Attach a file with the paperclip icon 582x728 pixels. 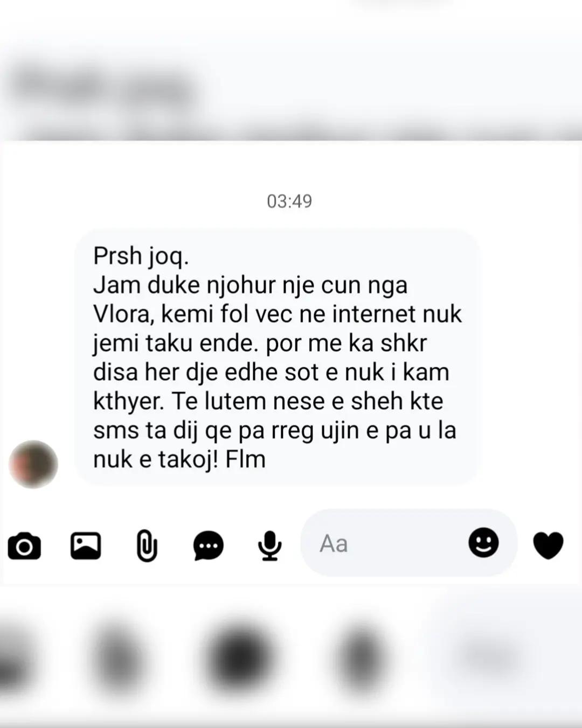point(147,545)
